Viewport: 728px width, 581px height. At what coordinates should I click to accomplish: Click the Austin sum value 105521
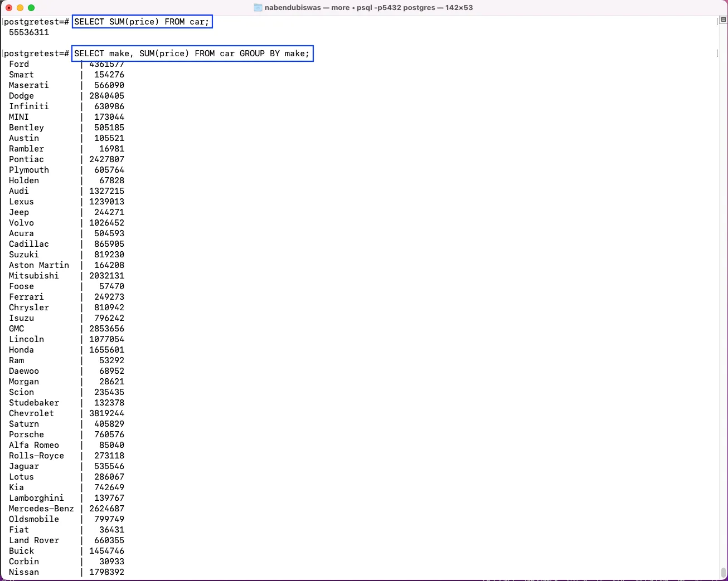click(x=109, y=138)
